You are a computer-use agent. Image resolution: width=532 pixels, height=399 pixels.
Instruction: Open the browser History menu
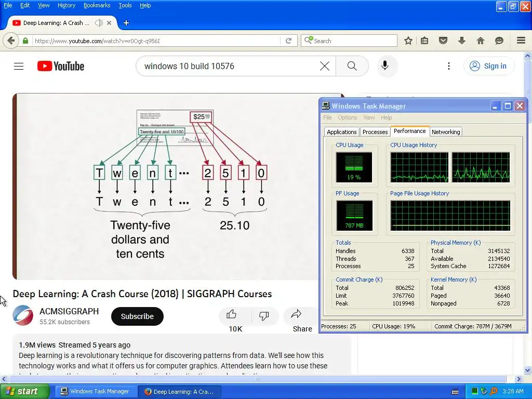click(x=66, y=5)
